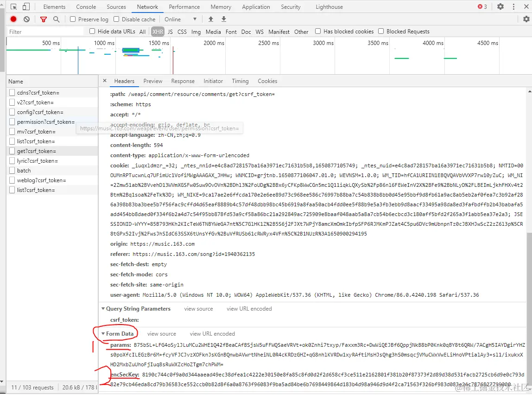The width and height of the screenshot is (532, 395).
Task: Show the Response tab of request
Action: [183, 81]
